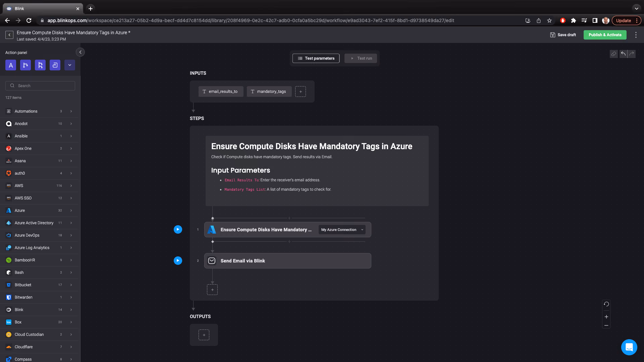Select the Blink browser tab
Image resolution: width=644 pixels, height=362 pixels.
(x=43, y=9)
